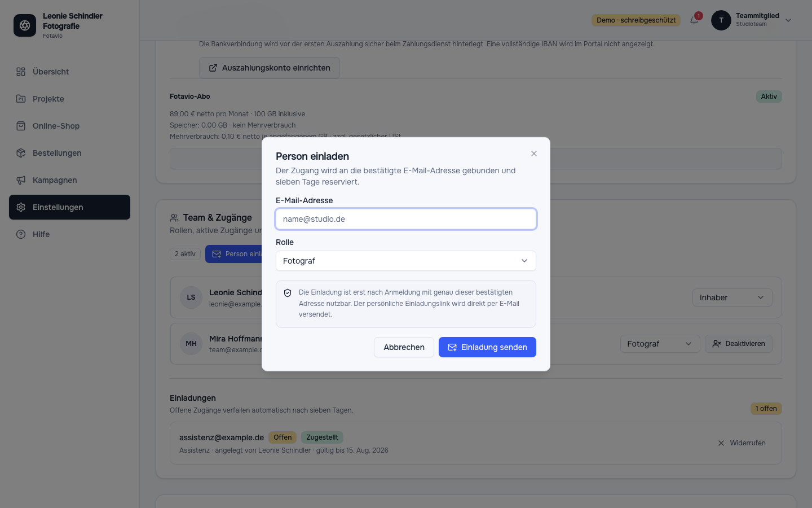Open Übersicht in the sidebar

tap(69, 72)
